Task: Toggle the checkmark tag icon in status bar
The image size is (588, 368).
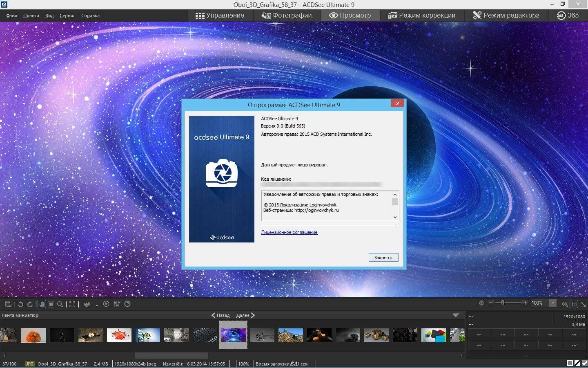Action: point(584,363)
